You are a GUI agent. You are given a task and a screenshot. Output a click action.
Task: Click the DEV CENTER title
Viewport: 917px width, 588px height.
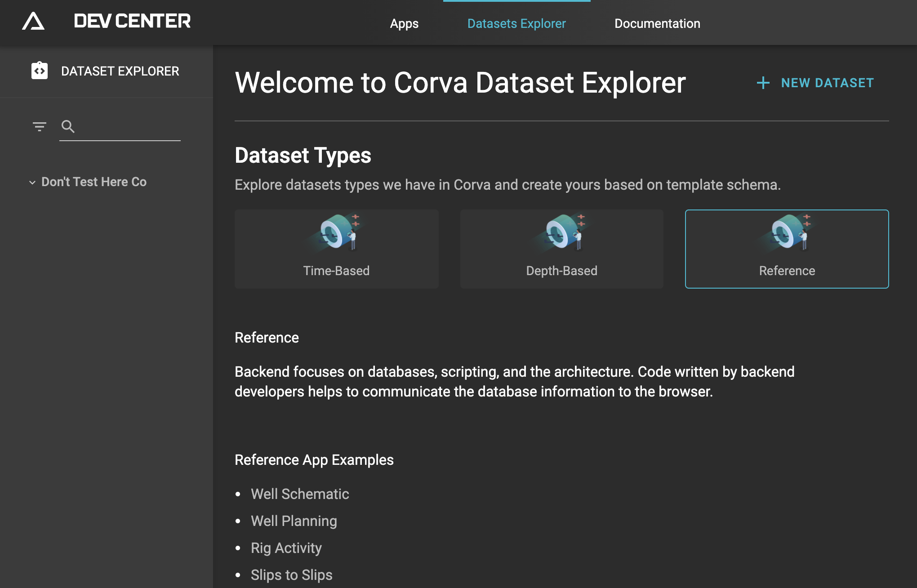coord(132,21)
